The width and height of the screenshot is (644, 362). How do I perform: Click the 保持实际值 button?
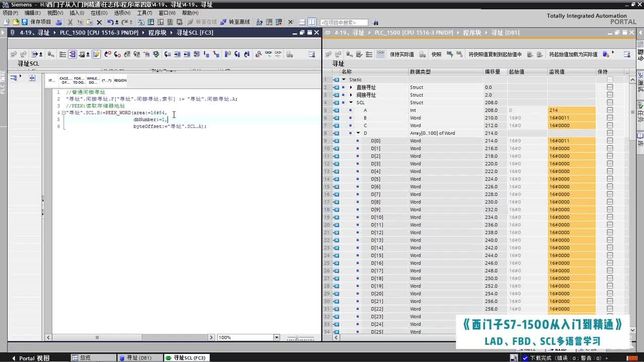[402, 54]
